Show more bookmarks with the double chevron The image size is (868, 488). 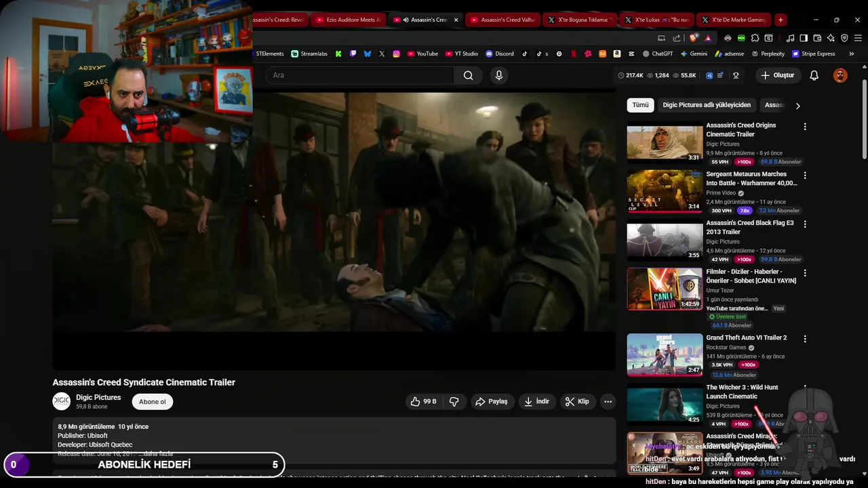tap(852, 54)
